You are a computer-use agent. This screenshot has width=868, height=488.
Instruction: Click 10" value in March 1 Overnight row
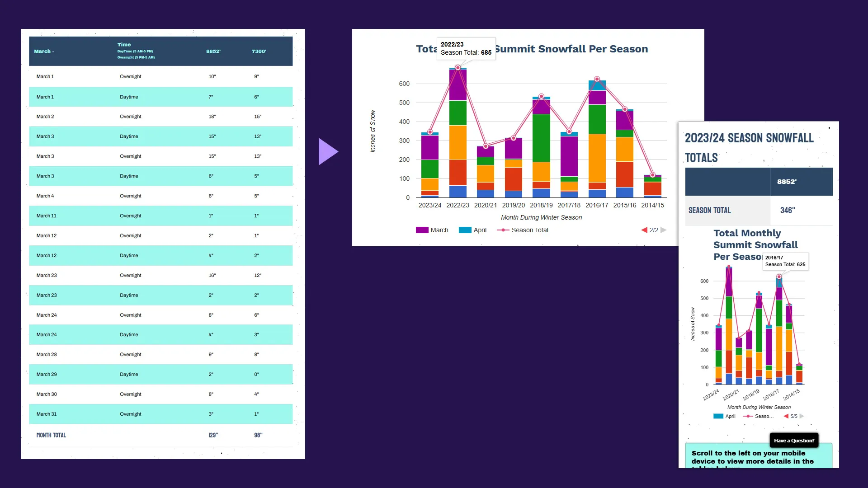click(212, 77)
